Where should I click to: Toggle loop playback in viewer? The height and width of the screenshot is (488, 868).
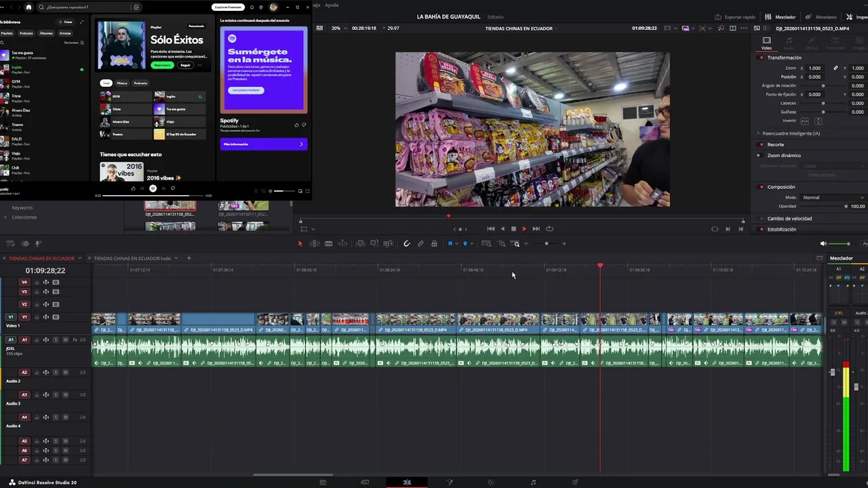point(550,228)
